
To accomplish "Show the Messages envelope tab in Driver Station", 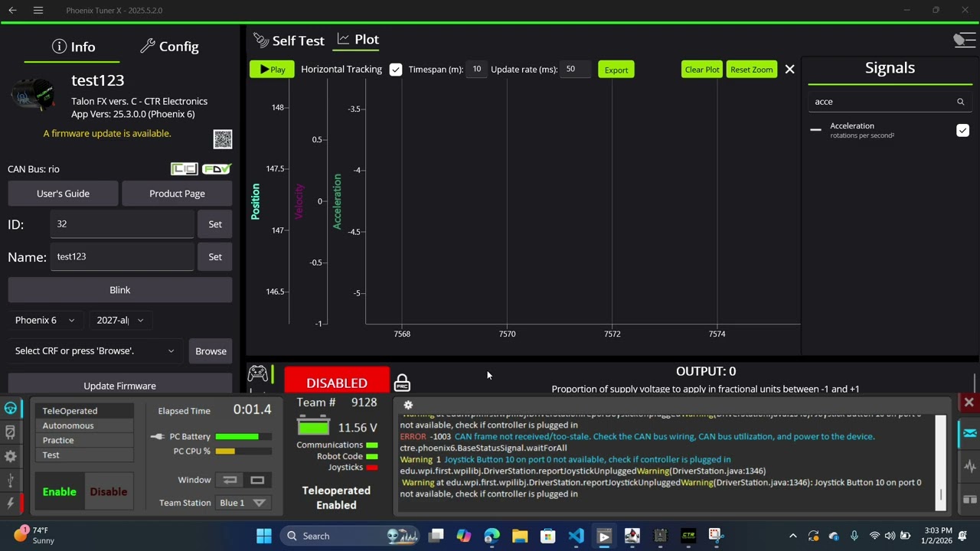I will (969, 433).
